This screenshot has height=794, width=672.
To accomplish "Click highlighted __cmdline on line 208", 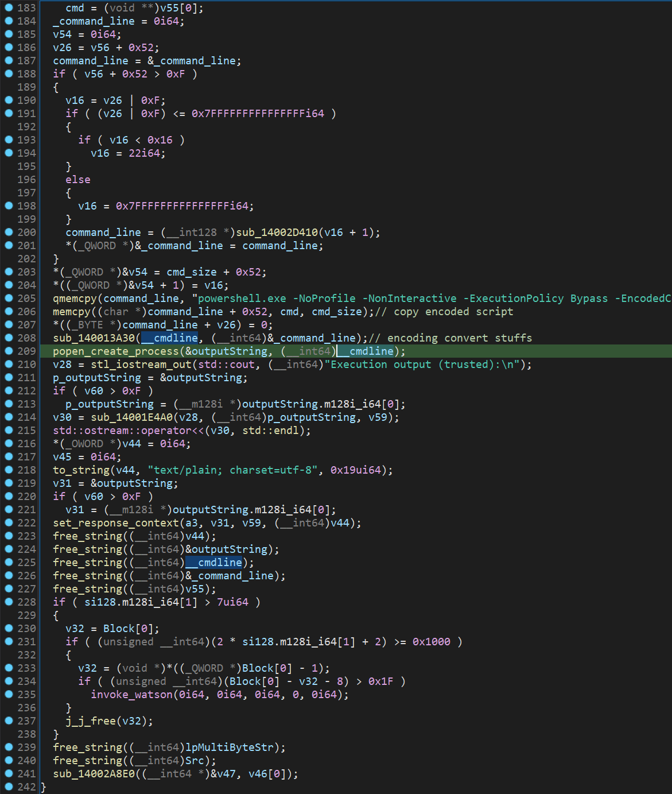I will tap(170, 338).
